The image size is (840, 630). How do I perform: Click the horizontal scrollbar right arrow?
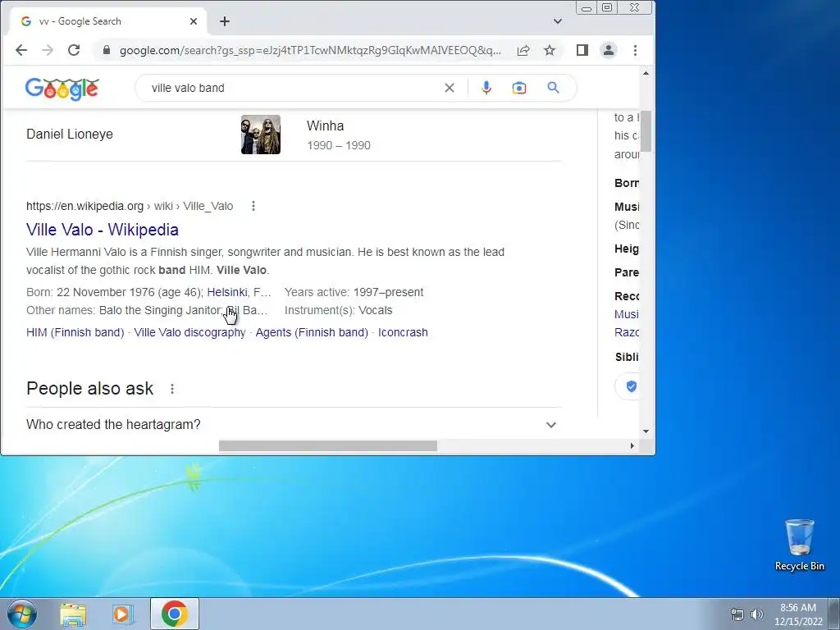[x=632, y=445]
